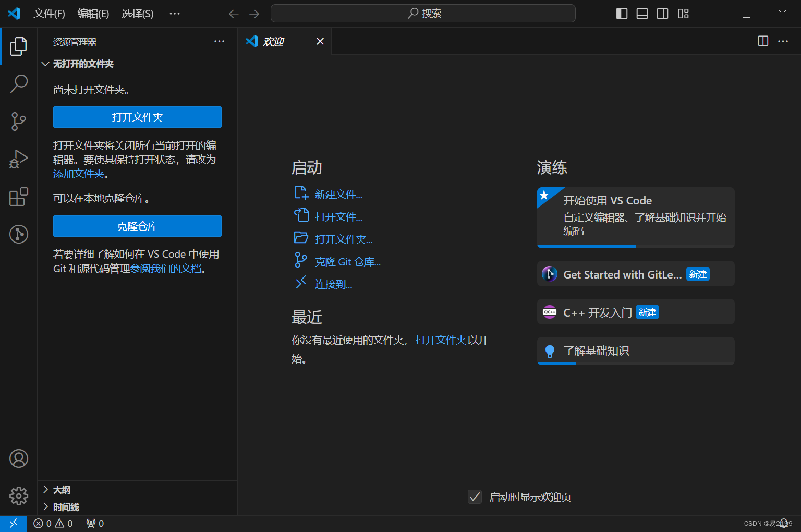The height and width of the screenshot is (532, 801).
Task: Open the 编辑(E) menu
Action: tap(93, 14)
